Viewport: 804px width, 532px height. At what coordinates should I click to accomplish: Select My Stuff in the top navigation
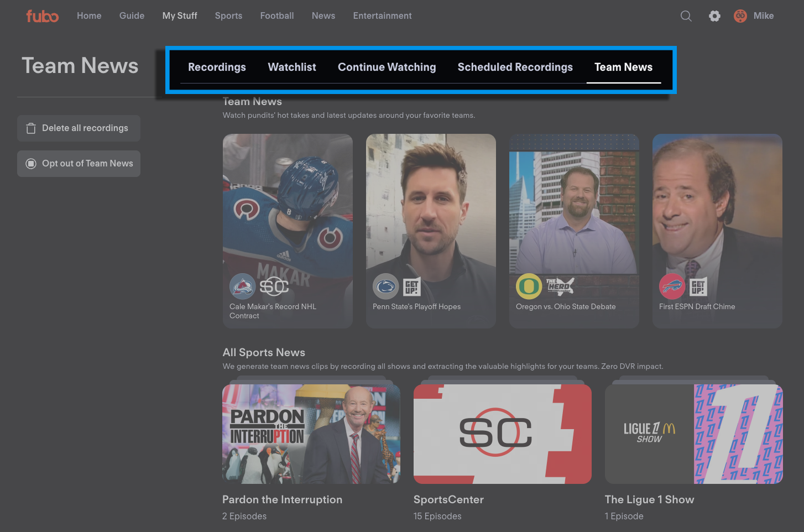(180, 16)
